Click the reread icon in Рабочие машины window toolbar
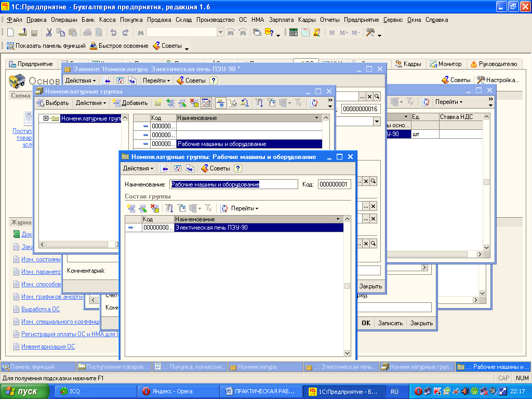 (x=178, y=168)
